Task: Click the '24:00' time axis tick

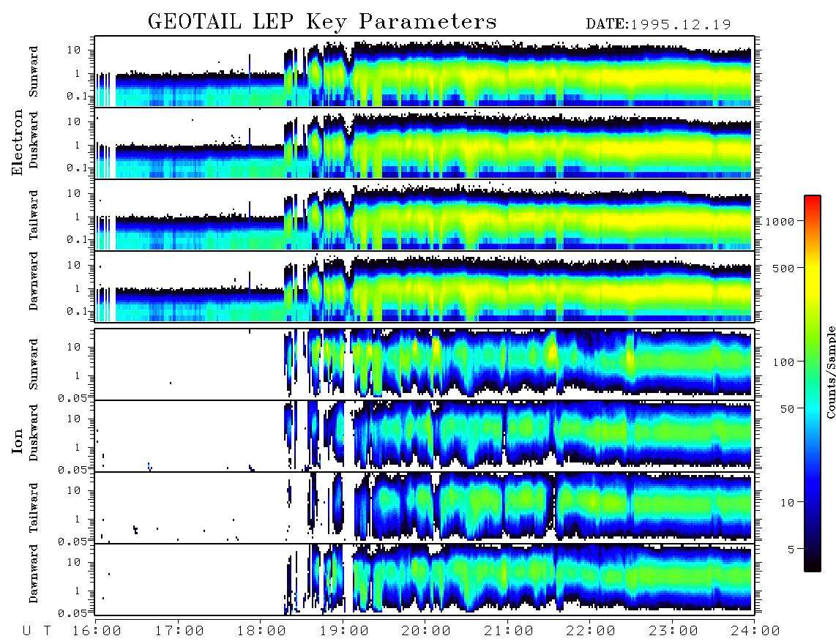Action: [x=755, y=631]
